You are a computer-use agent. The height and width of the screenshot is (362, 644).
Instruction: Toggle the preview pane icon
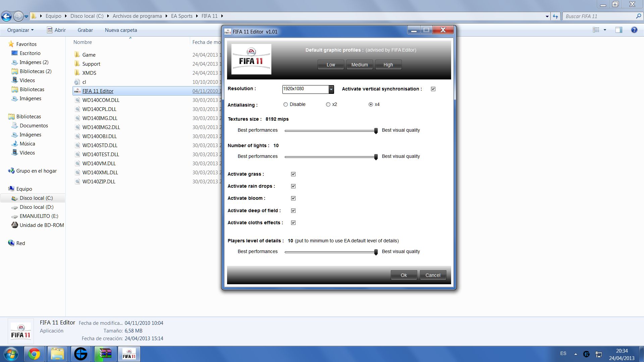pos(619,30)
